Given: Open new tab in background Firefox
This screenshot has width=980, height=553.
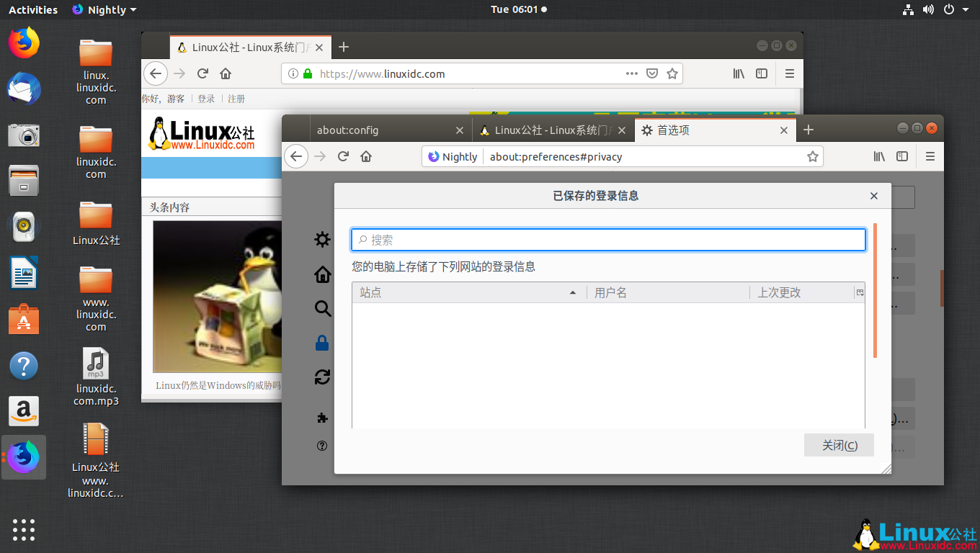Looking at the screenshot, I should point(344,47).
